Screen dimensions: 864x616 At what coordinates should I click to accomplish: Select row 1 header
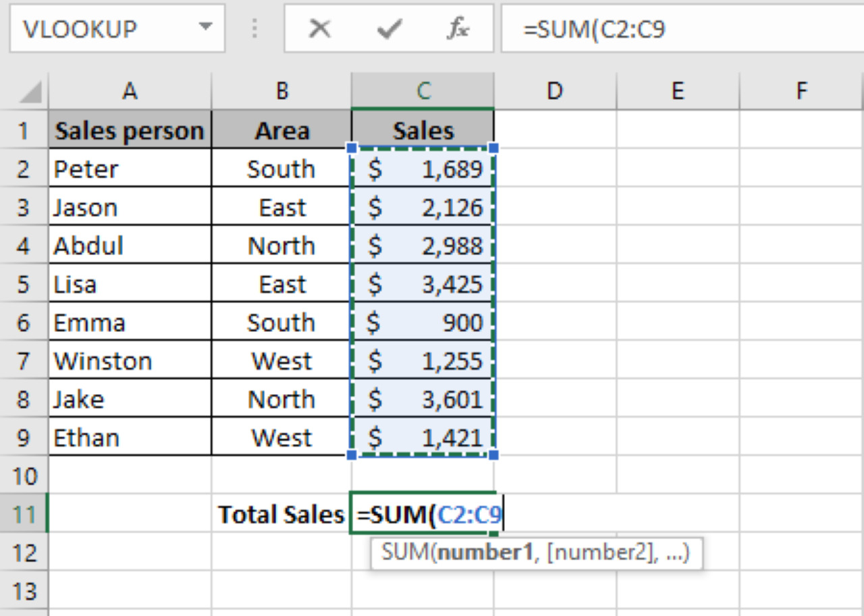pyautogui.click(x=24, y=130)
